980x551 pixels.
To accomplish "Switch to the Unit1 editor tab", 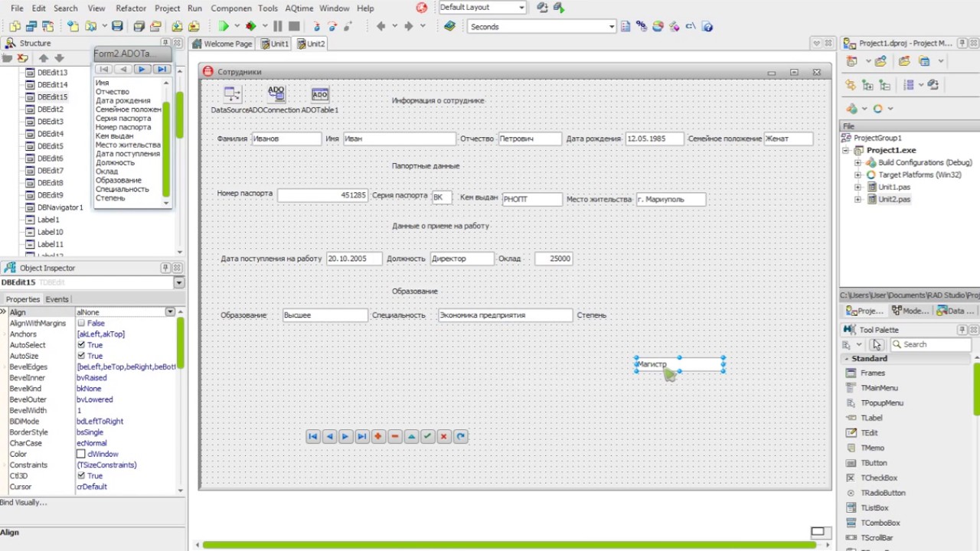I will coord(275,44).
